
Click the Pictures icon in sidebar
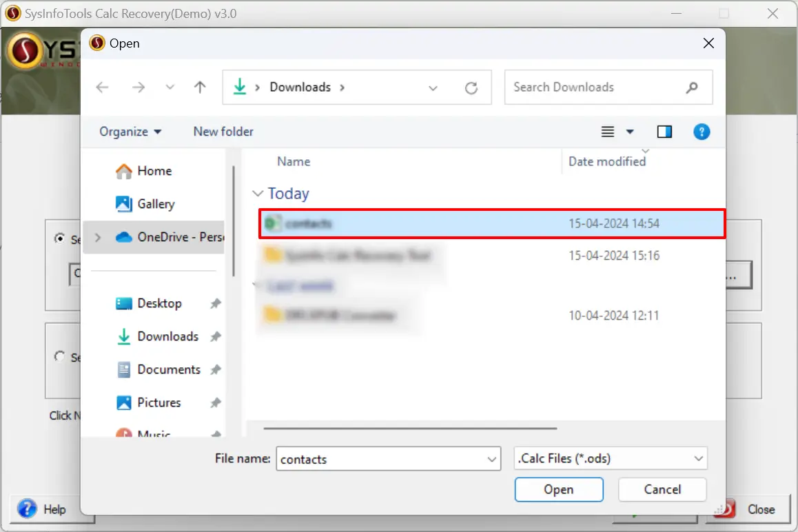pos(123,402)
